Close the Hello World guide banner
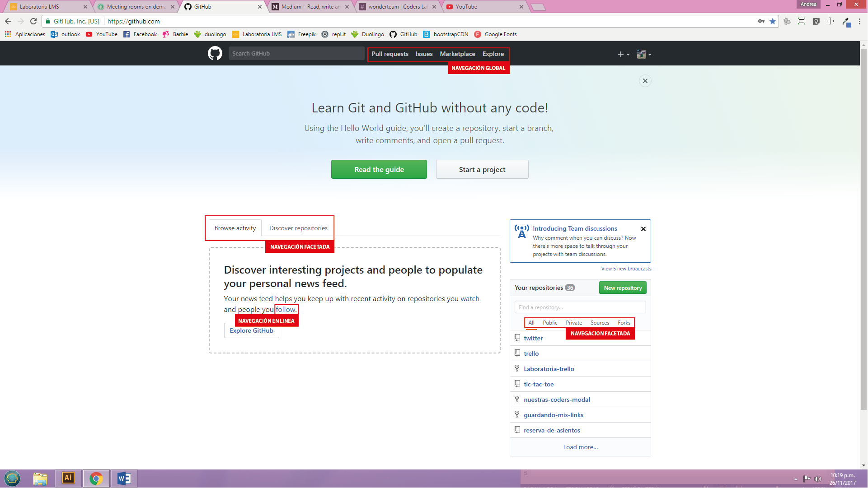Image resolution: width=868 pixels, height=488 pixels. pos(645,81)
